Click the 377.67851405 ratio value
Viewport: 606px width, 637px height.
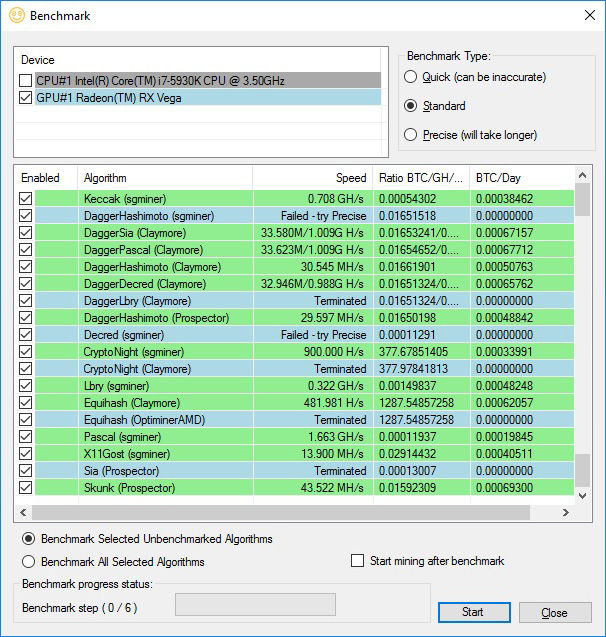(x=413, y=351)
